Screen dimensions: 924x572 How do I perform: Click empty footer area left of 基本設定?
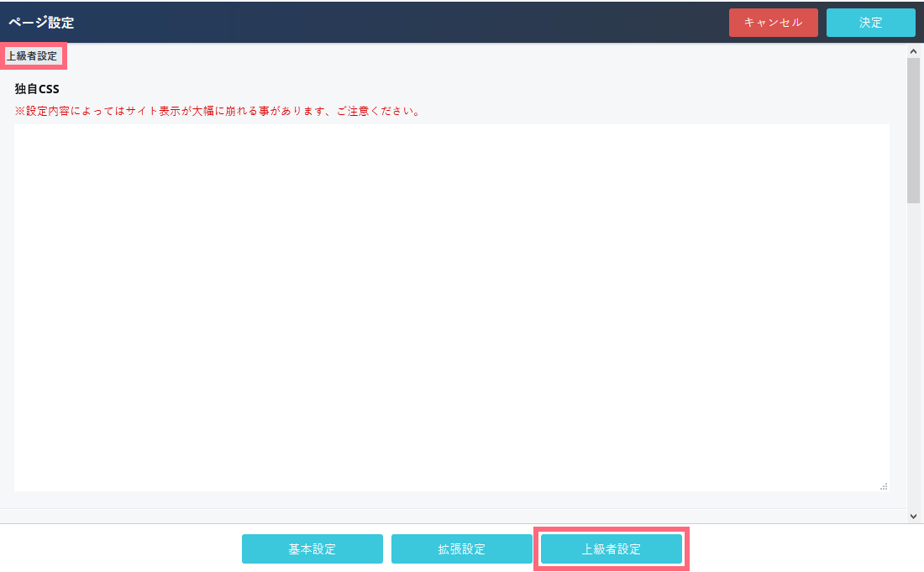118,549
